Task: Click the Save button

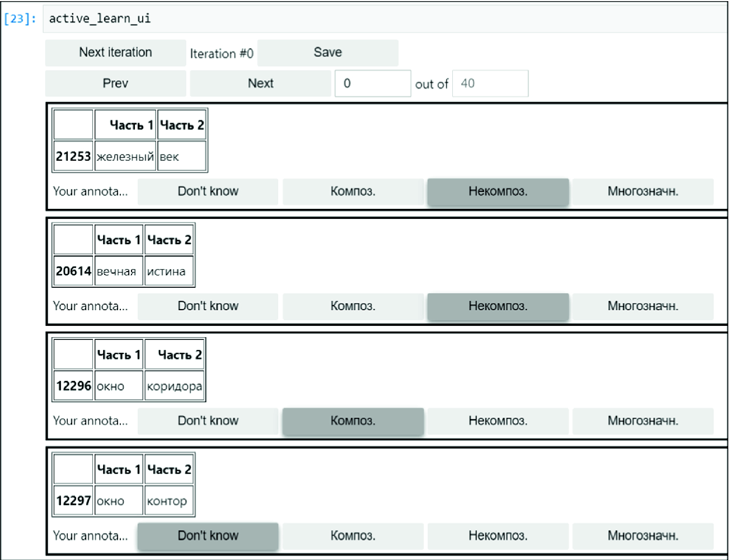Action: pyautogui.click(x=328, y=53)
